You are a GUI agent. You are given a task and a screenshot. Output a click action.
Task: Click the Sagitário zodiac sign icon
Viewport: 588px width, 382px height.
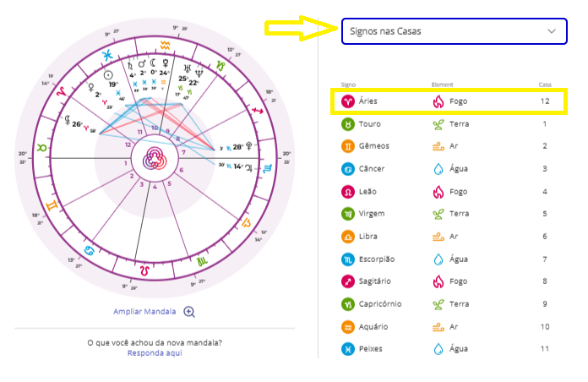pos(347,281)
